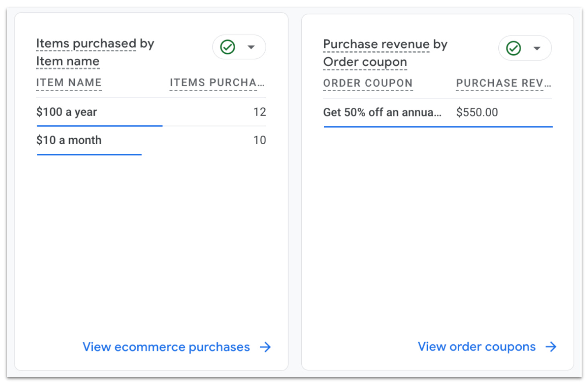The image size is (588, 384).
Task: Click the blue bar under $100 a year
Action: click(x=99, y=126)
